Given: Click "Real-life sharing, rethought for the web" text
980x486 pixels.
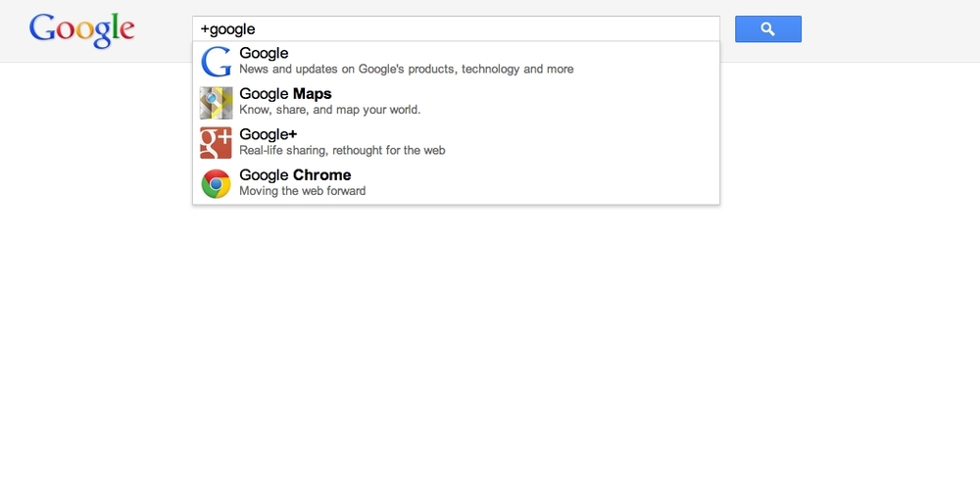Looking at the screenshot, I should point(342,150).
